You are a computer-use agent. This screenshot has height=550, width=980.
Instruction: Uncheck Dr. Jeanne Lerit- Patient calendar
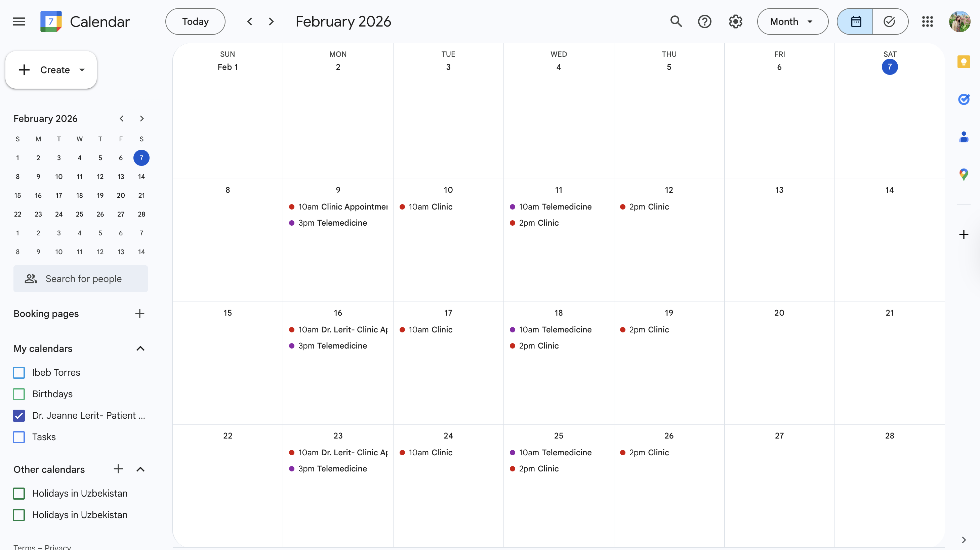[18, 415]
